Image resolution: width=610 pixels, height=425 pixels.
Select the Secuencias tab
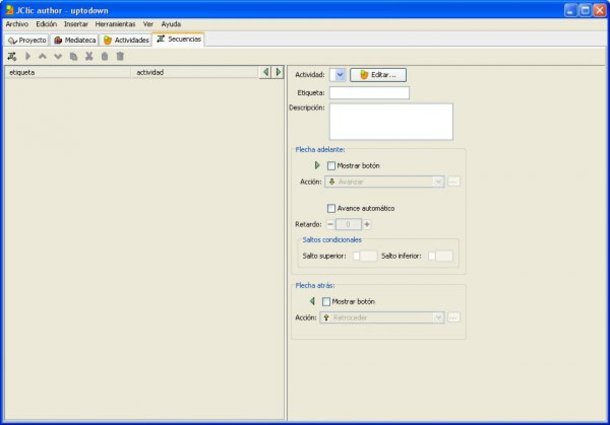(x=179, y=39)
